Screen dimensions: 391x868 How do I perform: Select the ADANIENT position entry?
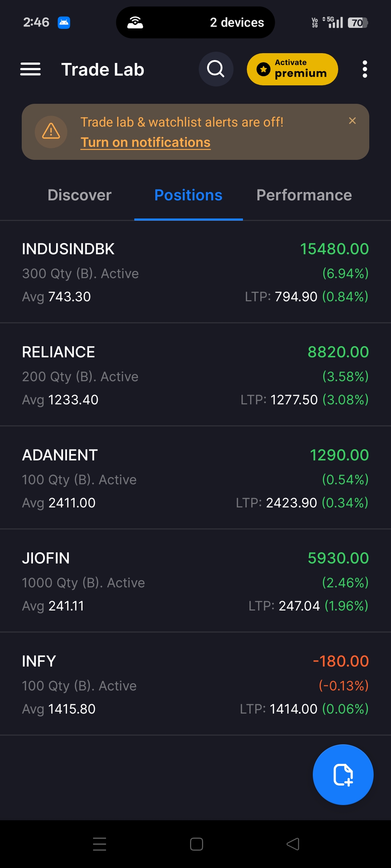(x=195, y=478)
